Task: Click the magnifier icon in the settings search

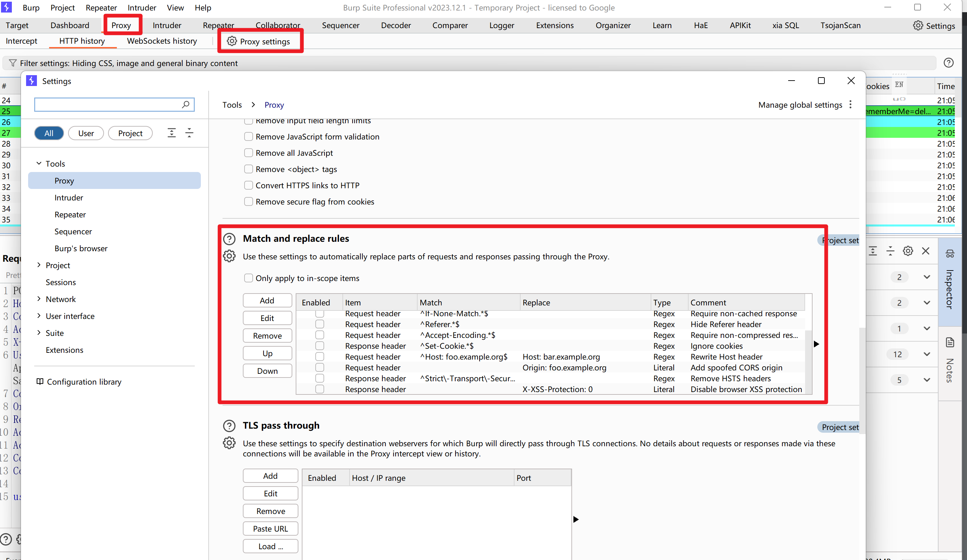Action: pyautogui.click(x=186, y=104)
